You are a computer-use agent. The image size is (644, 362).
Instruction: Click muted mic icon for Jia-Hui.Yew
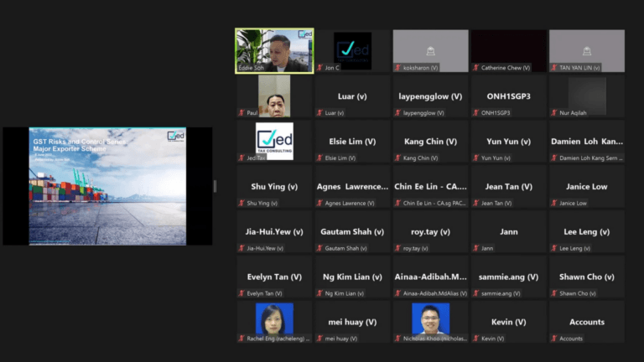[x=241, y=248]
